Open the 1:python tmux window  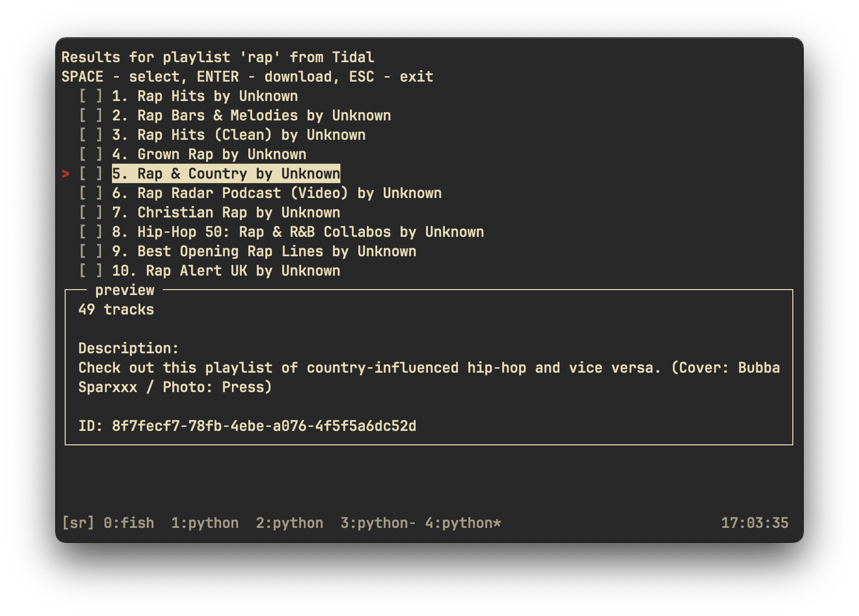click(205, 523)
